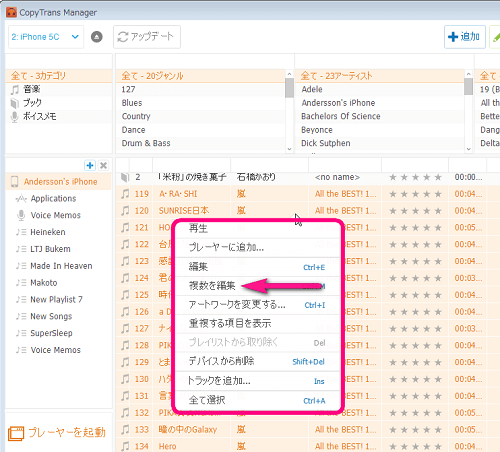The height and width of the screenshot is (452, 500).
Task: Select Andersson's iPhone in playlist tree
Action: 59,182
